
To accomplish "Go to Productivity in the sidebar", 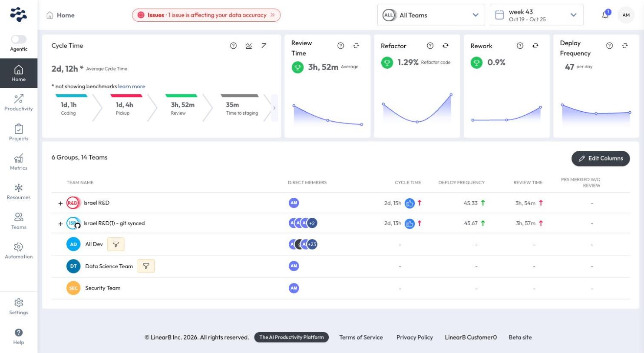I will pyautogui.click(x=19, y=103).
